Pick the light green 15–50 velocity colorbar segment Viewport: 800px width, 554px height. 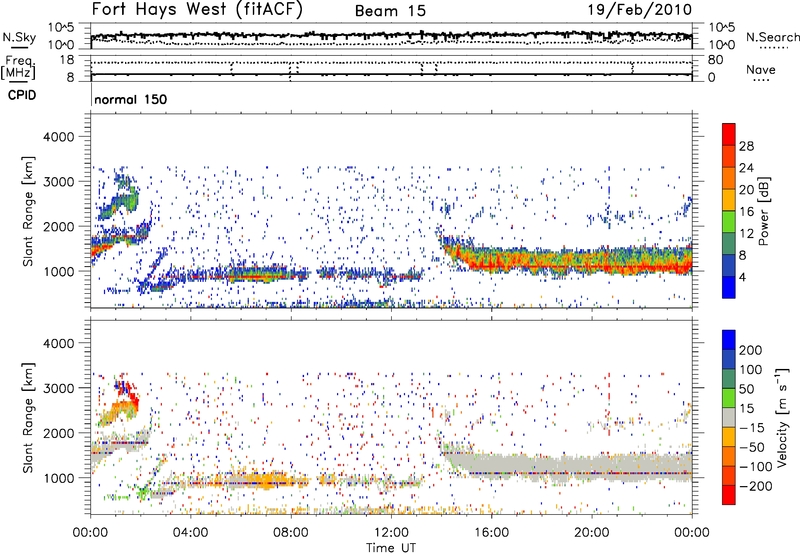[x=729, y=398]
